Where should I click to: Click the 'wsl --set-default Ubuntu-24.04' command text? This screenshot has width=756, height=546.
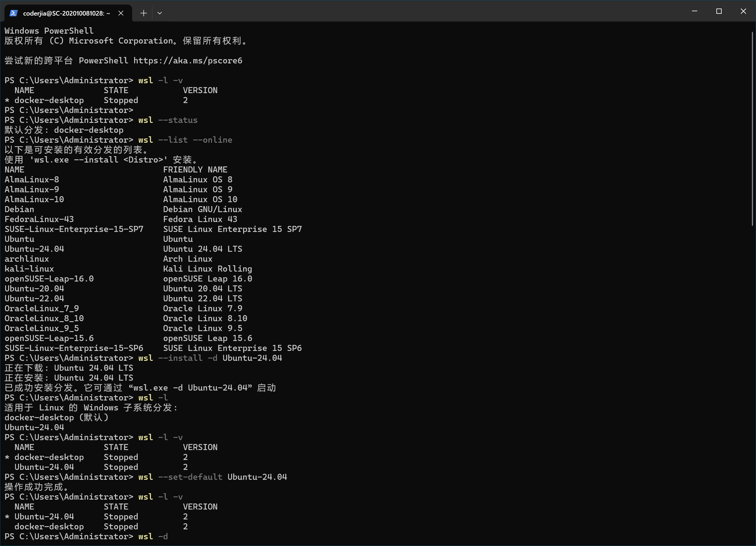212,477
